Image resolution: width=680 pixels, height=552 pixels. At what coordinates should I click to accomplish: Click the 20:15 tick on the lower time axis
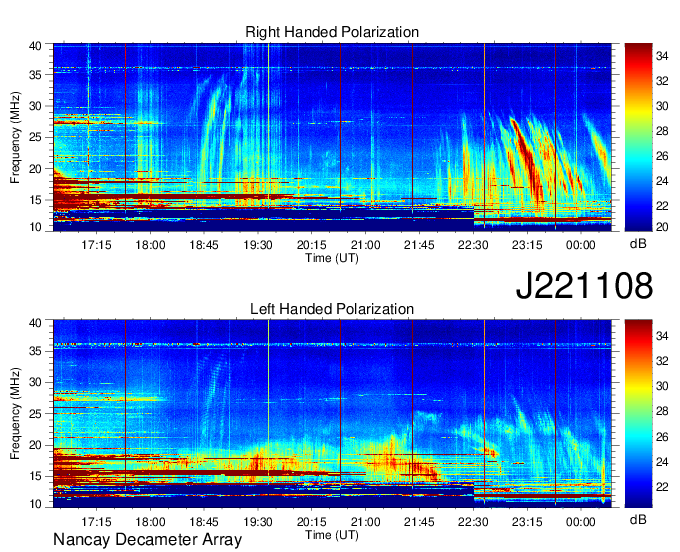coord(311,521)
